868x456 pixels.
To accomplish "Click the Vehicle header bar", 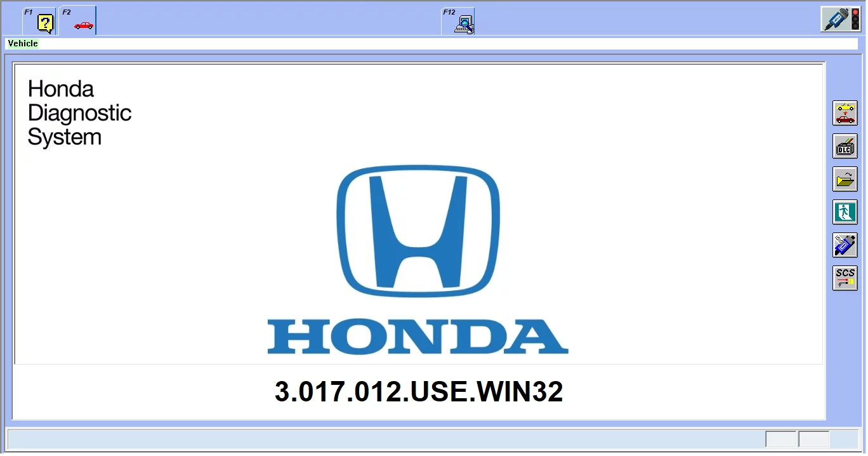I will 22,43.
